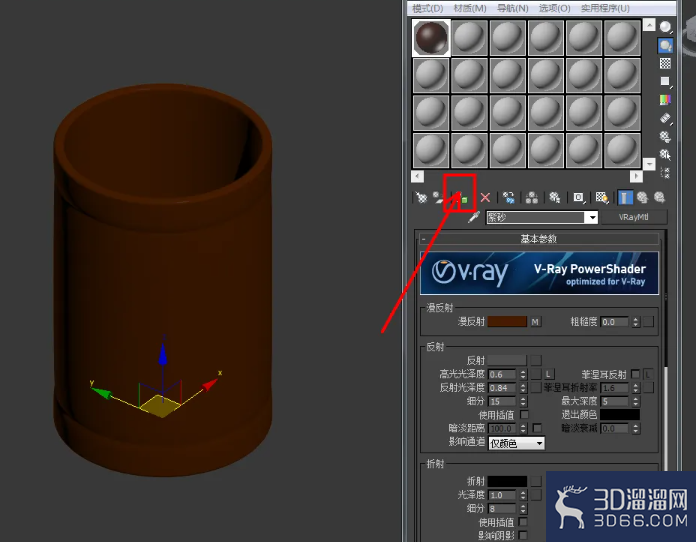Click the 高光光泽度 spinner arrows

(523, 375)
